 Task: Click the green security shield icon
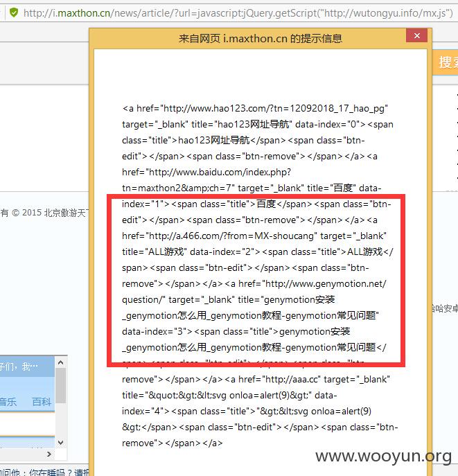(14, 12)
